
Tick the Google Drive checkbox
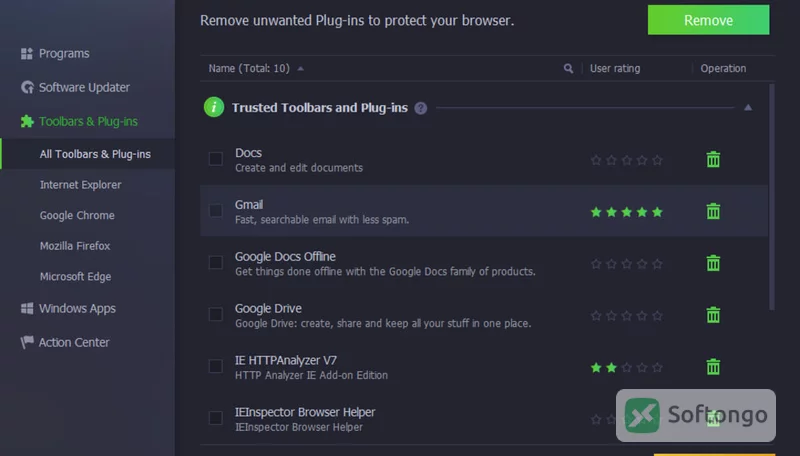(x=216, y=314)
